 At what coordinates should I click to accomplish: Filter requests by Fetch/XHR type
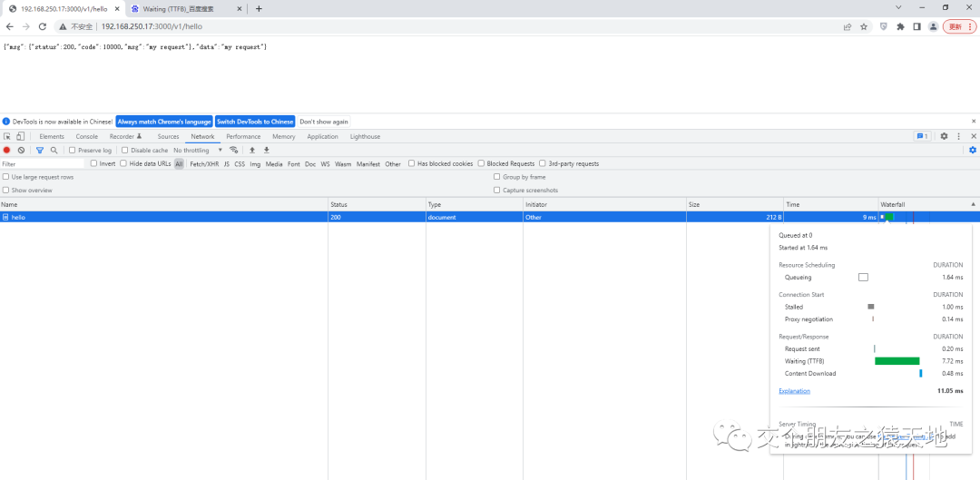tap(204, 163)
